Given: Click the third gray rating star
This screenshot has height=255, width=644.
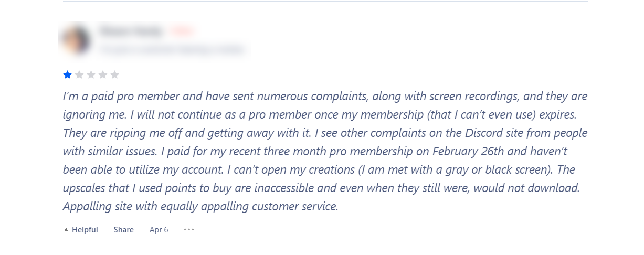Looking at the screenshot, I should [x=91, y=75].
